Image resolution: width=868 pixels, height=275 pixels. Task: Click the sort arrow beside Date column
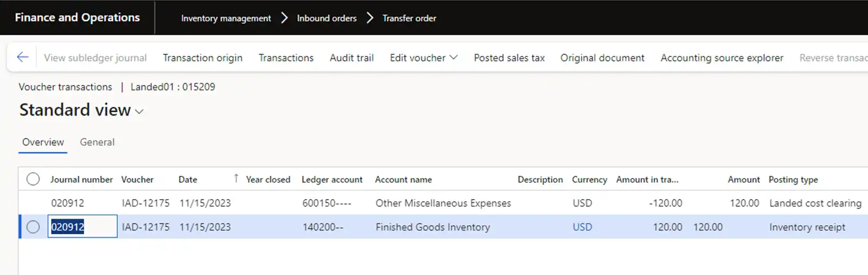coord(236,178)
